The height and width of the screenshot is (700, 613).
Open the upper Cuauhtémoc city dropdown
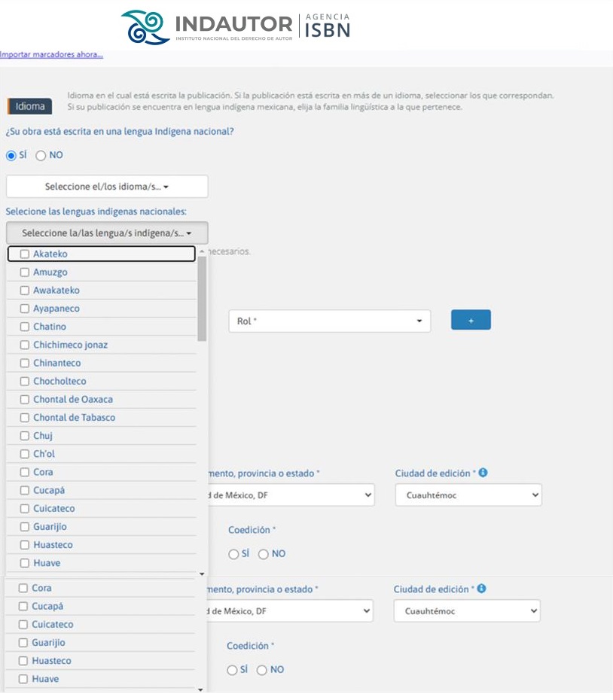point(468,495)
